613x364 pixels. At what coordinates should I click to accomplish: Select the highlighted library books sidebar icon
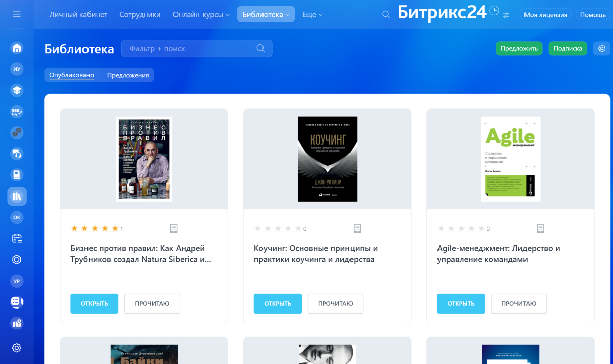(17, 196)
